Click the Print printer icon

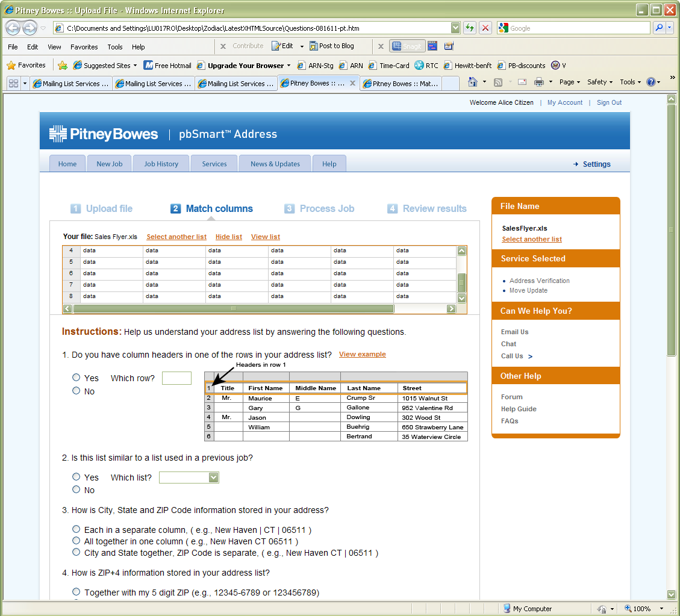539,82
